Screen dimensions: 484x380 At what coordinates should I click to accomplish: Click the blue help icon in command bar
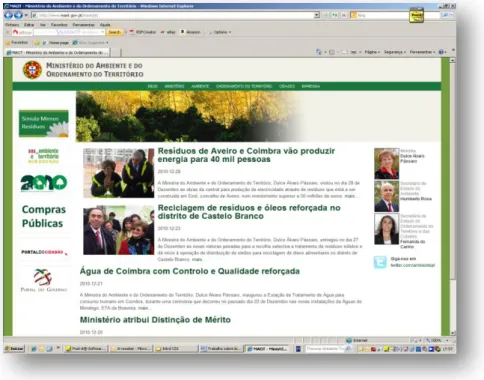coord(441,52)
